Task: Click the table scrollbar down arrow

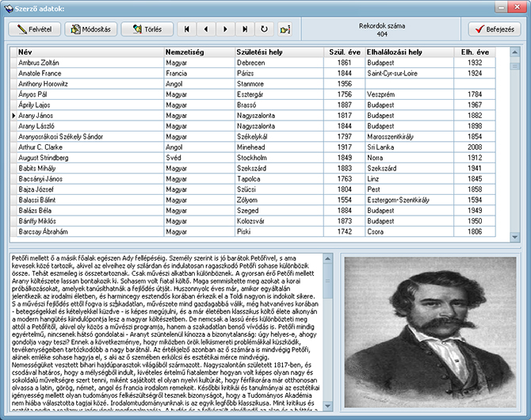Action: [514, 237]
